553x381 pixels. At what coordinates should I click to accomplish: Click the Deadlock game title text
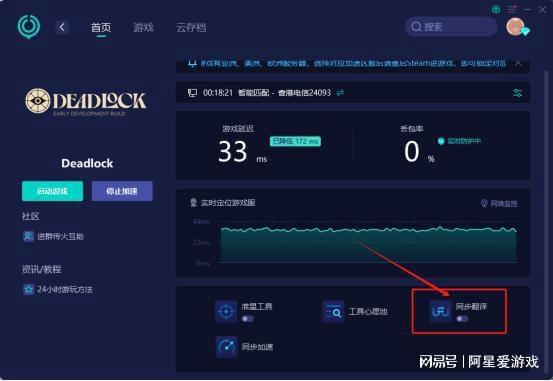point(87,163)
